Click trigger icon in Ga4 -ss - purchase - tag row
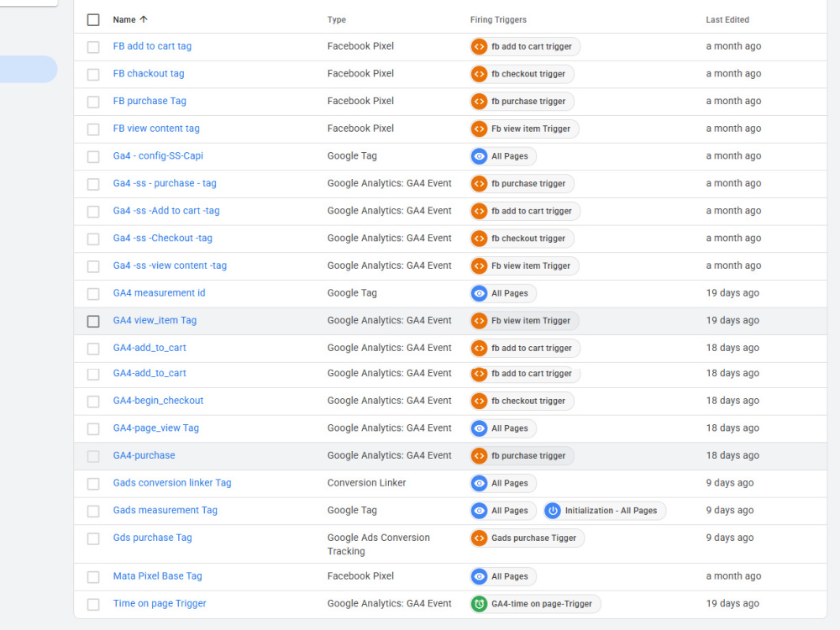This screenshot has height=630, width=840. tap(479, 184)
